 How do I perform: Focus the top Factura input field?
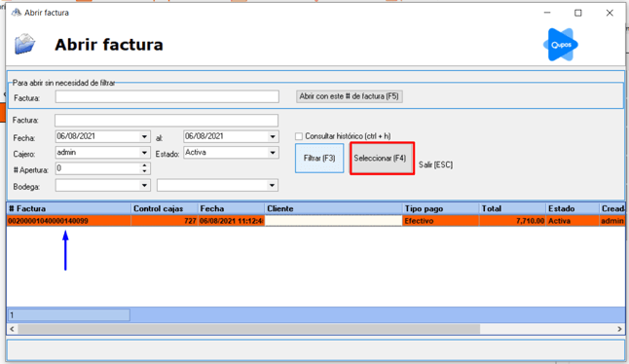166,96
